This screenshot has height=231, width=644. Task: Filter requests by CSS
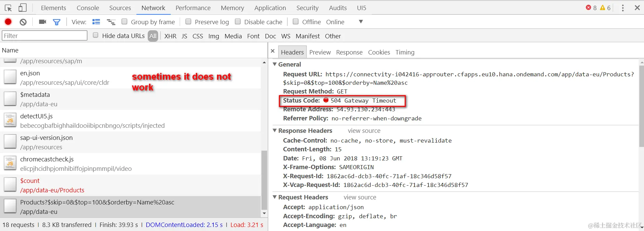point(198,36)
